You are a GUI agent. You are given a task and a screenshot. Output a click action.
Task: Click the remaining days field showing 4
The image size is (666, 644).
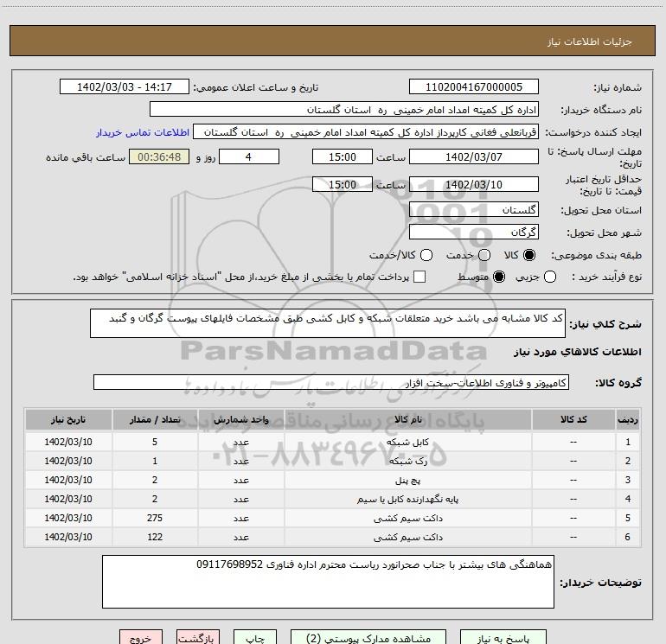[249, 156]
